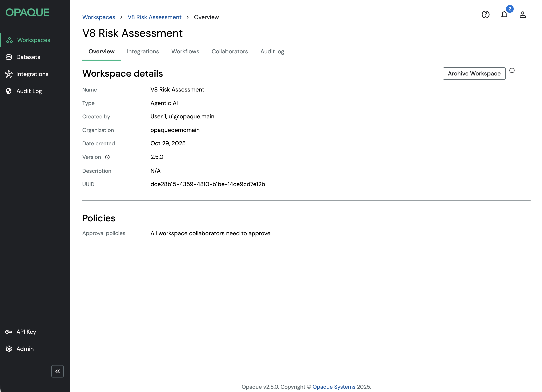Screen dimensions: 542x392
Task: Click the Version info icon
Action: point(107,157)
